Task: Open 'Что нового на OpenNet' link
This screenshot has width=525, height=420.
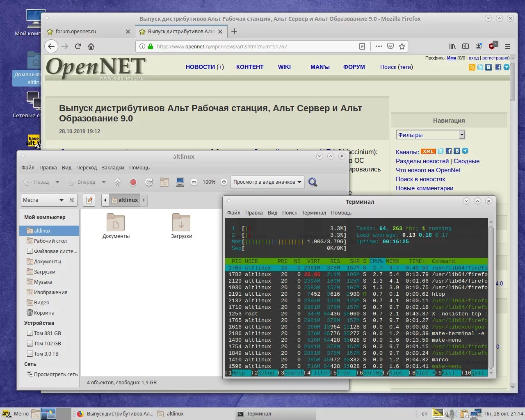Action: click(x=428, y=170)
